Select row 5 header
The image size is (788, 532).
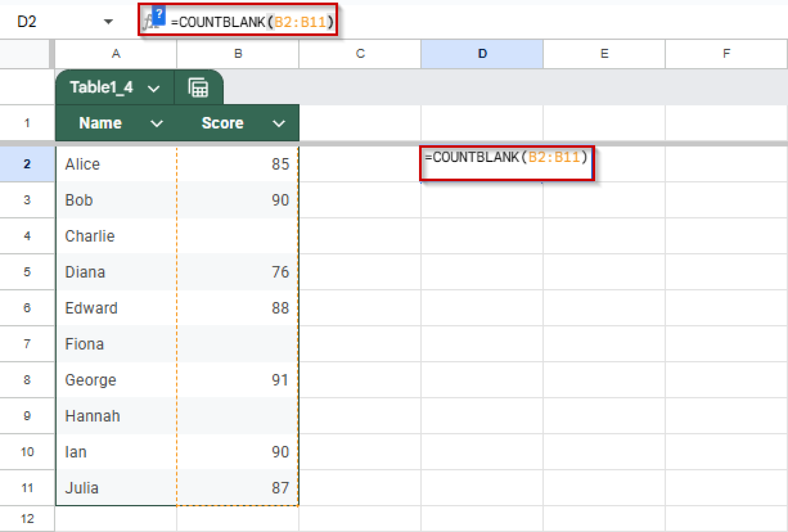coord(27,272)
